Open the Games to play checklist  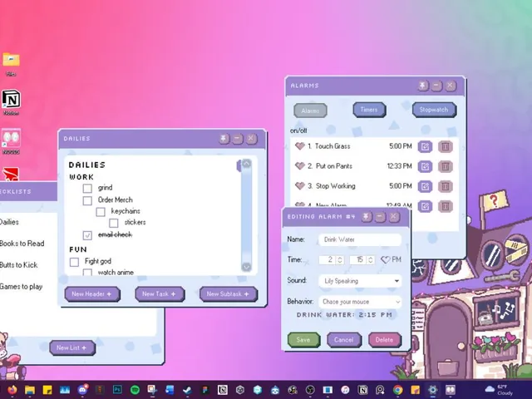tap(21, 287)
